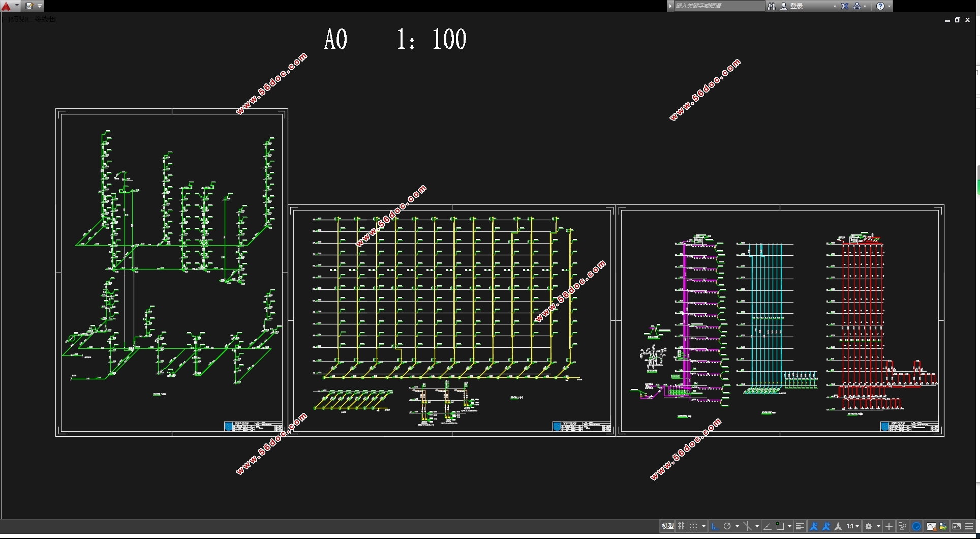Expand the Quick Access Toolbar customize arrow

coord(40,6)
